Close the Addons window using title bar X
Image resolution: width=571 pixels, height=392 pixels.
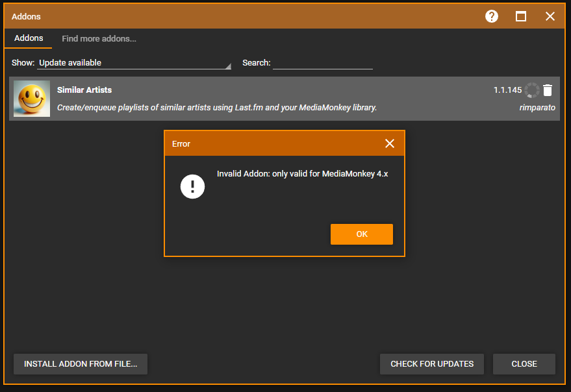tap(550, 16)
